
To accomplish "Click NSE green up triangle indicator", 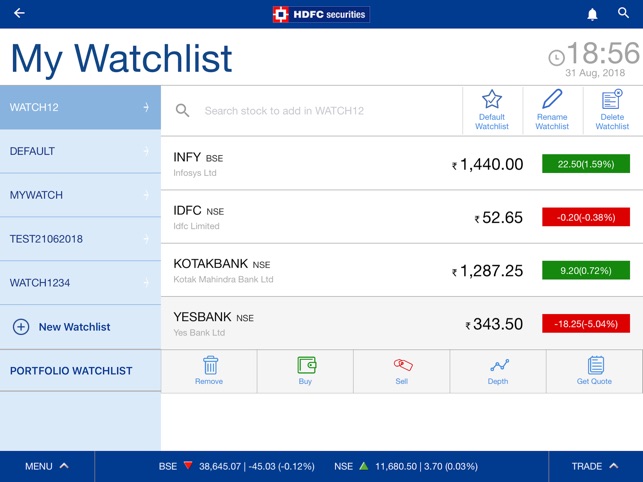I will pyautogui.click(x=363, y=466).
